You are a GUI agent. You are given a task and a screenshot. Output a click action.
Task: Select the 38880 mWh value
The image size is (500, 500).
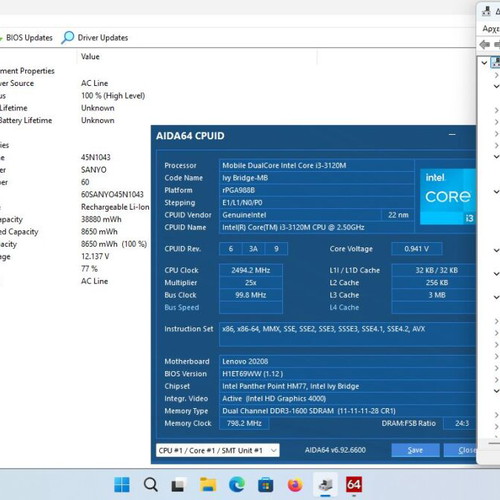coord(101,219)
